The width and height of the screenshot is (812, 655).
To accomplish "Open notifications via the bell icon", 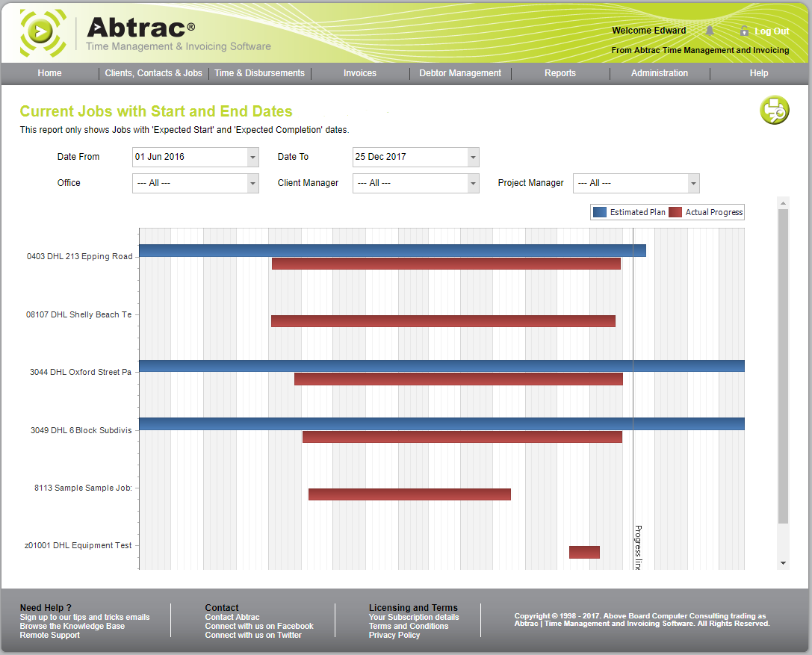I will coord(710,31).
